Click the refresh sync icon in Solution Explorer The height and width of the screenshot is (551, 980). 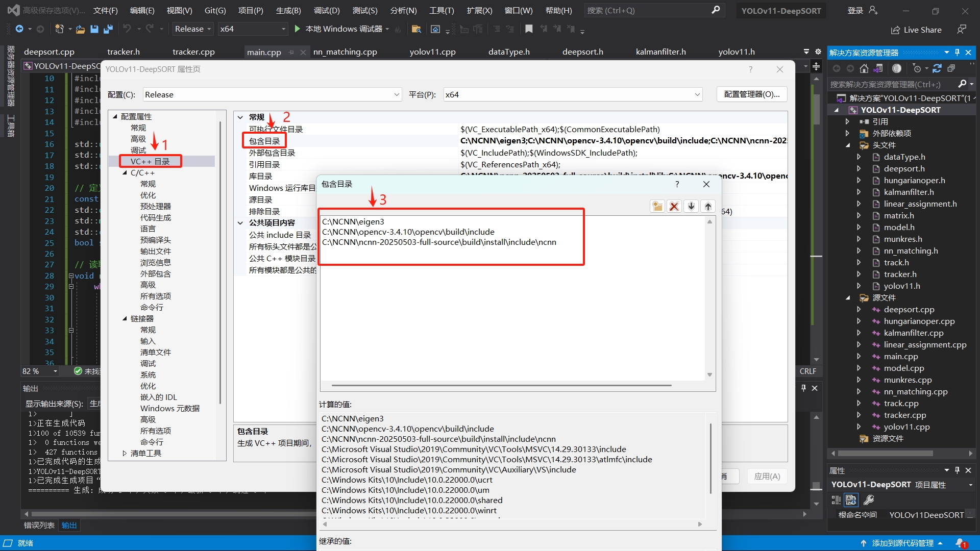[x=937, y=68]
